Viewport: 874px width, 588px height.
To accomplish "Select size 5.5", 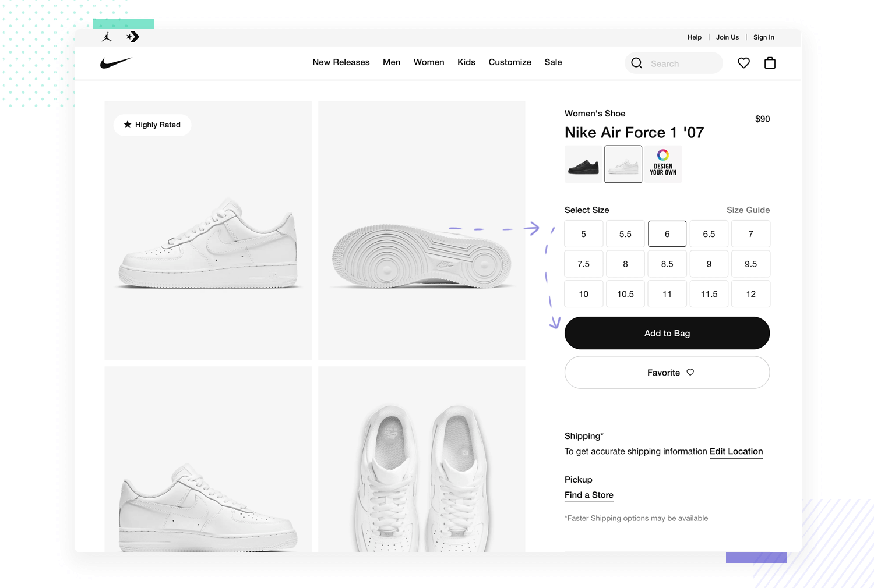I will pyautogui.click(x=625, y=234).
